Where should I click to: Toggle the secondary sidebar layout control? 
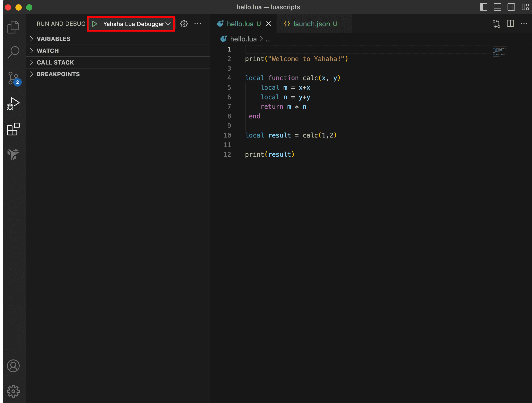pyautogui.click(x=511, y=7)
